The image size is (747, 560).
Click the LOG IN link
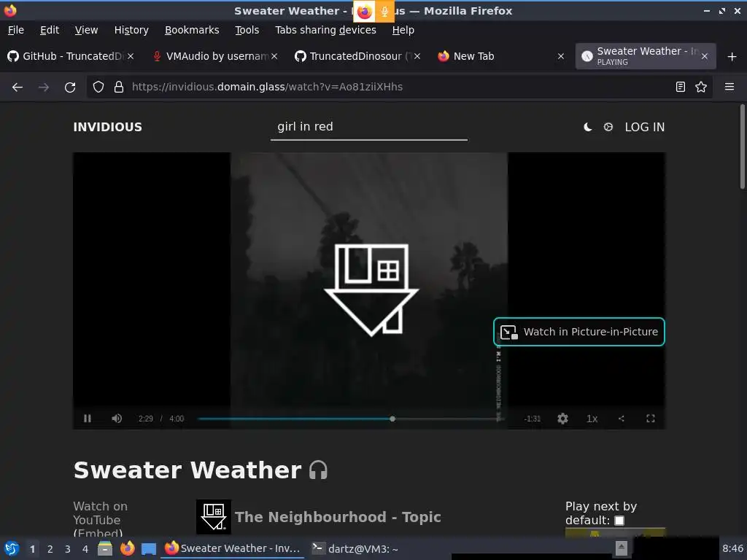click(645, 127)
